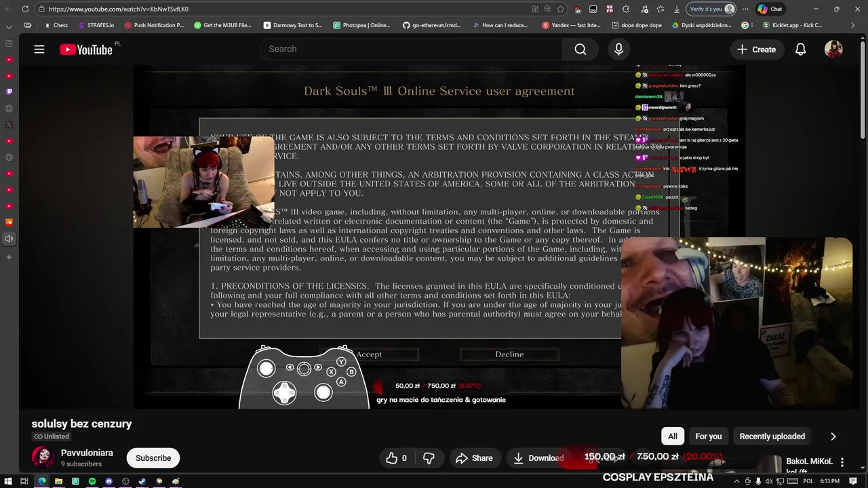Toggle the POL keyboard language indicator
This screenshot has width=868, height=488.
click(x=807, y=481)
